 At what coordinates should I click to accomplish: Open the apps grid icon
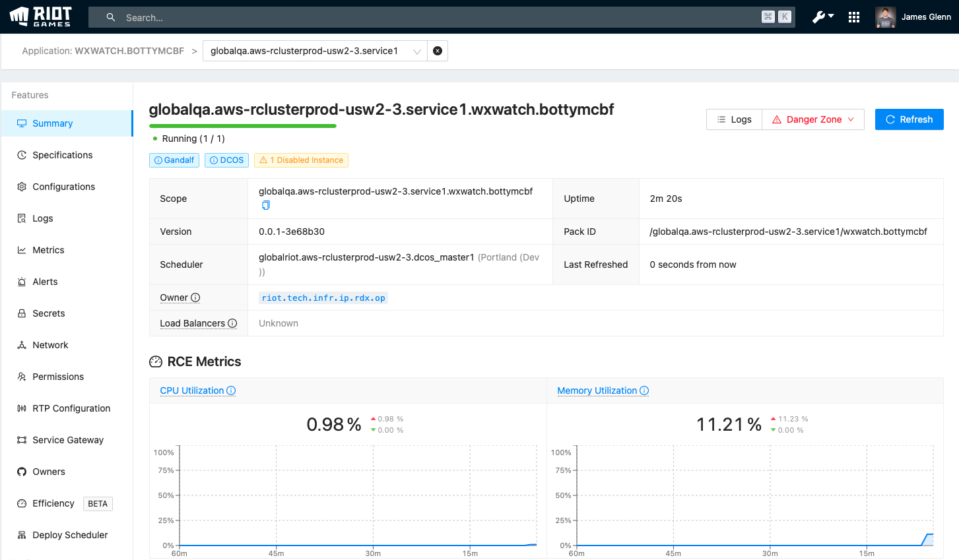pyautogui.click(x=854, y=17)
